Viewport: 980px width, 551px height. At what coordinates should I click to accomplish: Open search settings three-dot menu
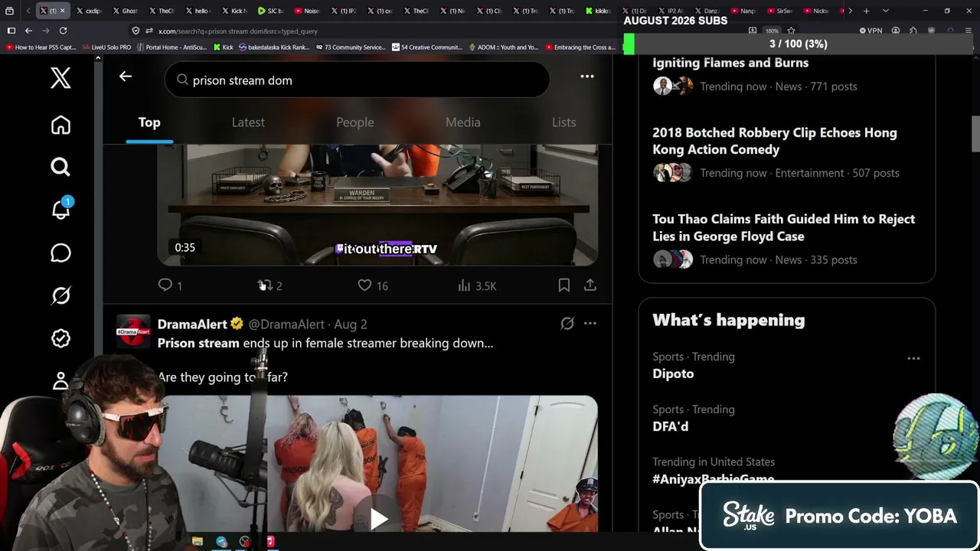coord(587,77)
